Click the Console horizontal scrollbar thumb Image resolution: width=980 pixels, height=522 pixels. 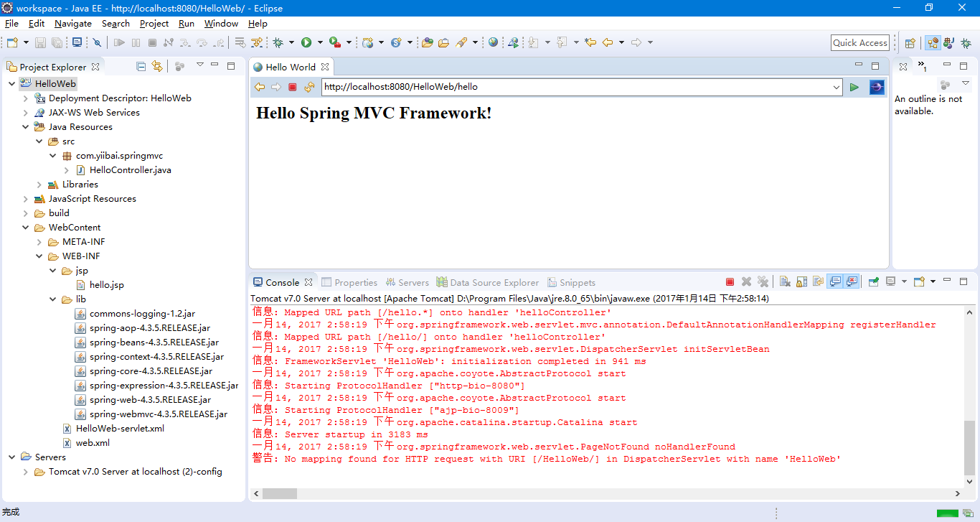click(x=279, y=493)
